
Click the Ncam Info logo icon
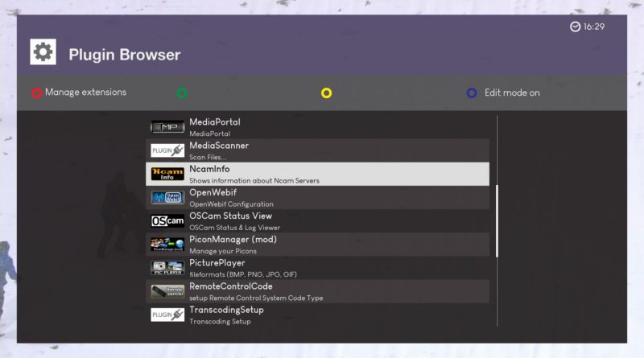167,174
